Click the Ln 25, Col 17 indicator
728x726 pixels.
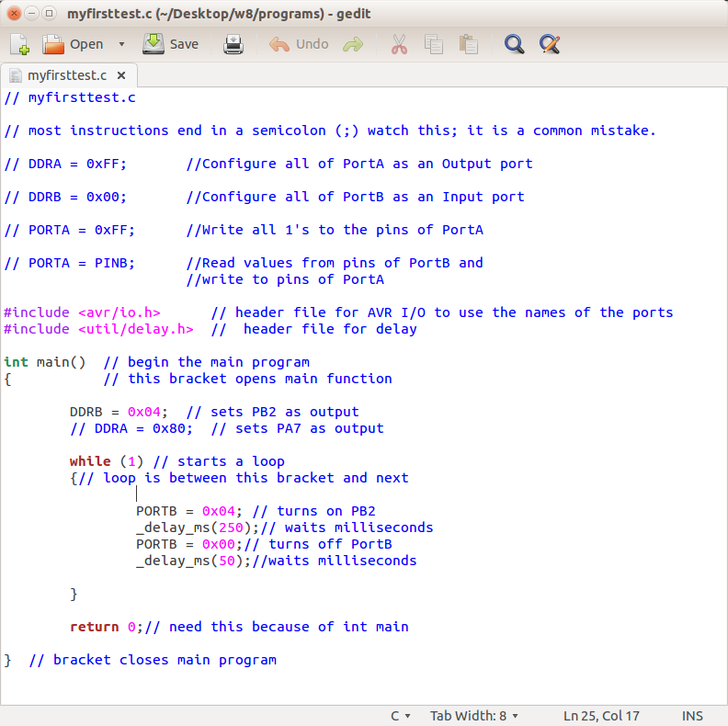601,716
